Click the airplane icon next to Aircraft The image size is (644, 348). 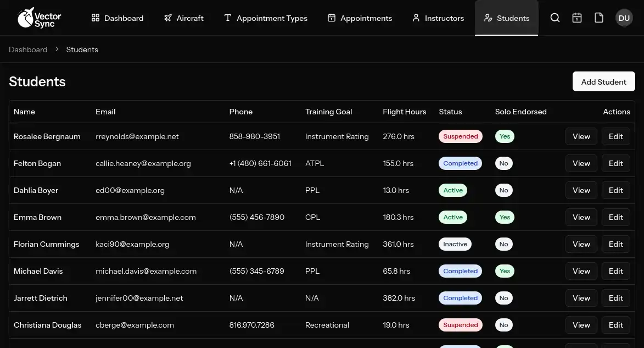(x=168, y=18)
